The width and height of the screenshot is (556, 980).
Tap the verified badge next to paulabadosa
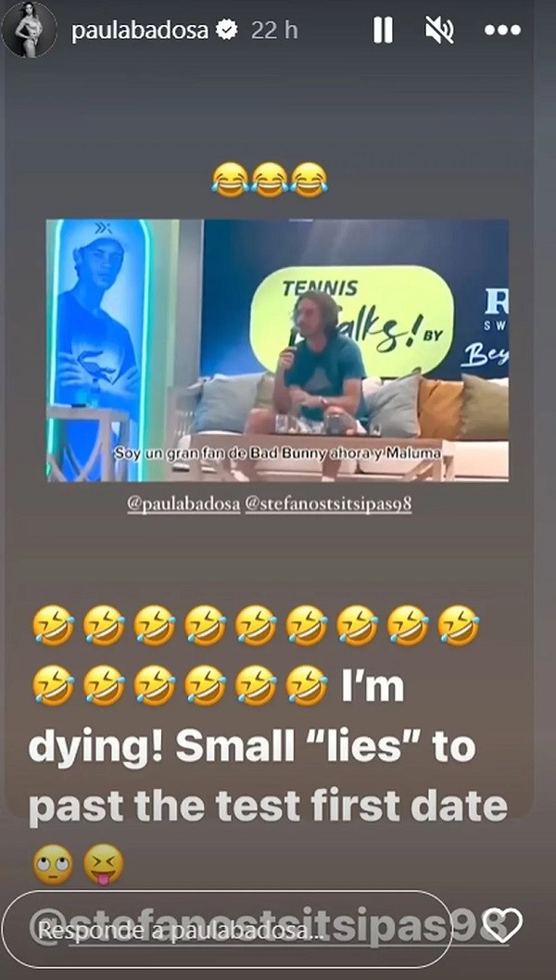227,30
